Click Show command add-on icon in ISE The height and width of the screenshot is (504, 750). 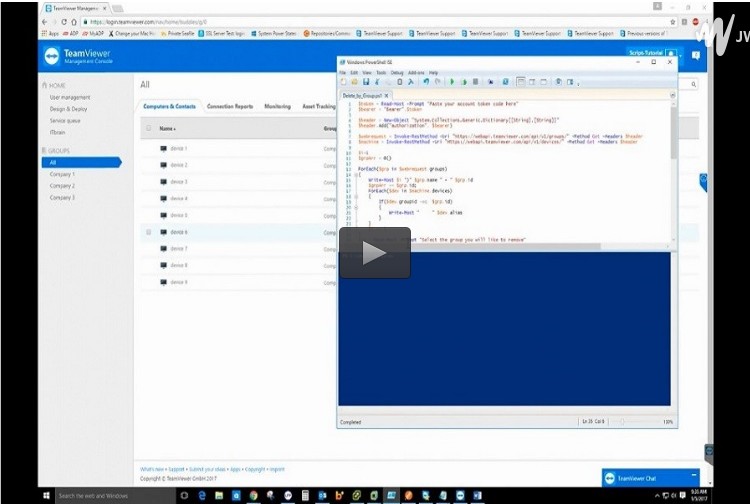tap(570, 82)
